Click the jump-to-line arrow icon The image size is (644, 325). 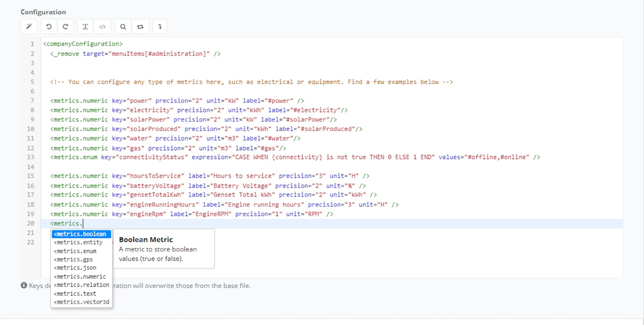[x=160, y=27]
